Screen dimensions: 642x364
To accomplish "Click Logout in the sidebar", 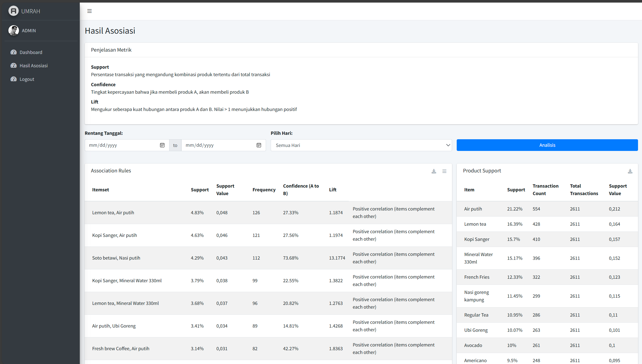I will pyautogui.click(x=27, y=79).
